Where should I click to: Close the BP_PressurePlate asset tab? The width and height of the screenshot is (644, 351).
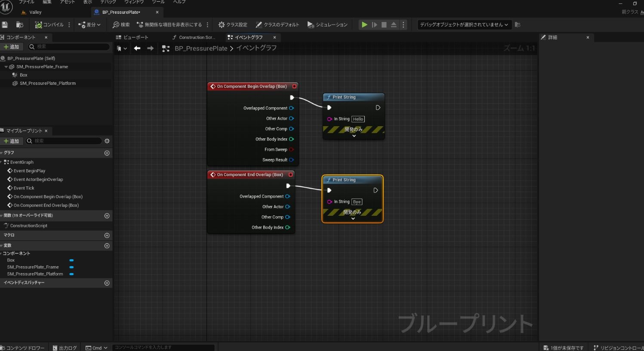[157, 12]
